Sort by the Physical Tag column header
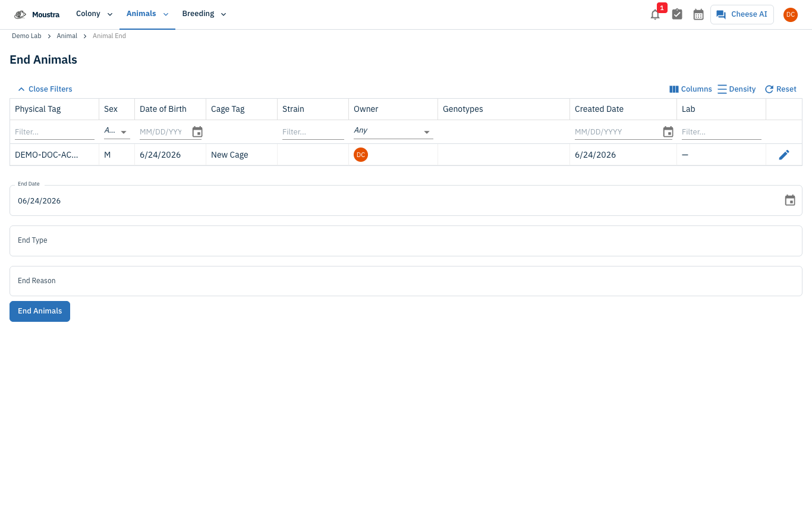The height and width of the screenshot is (508, 812). click(54, 109)
